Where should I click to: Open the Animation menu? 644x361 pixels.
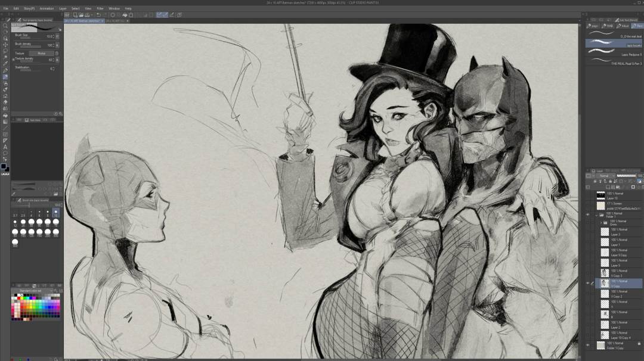47,8
